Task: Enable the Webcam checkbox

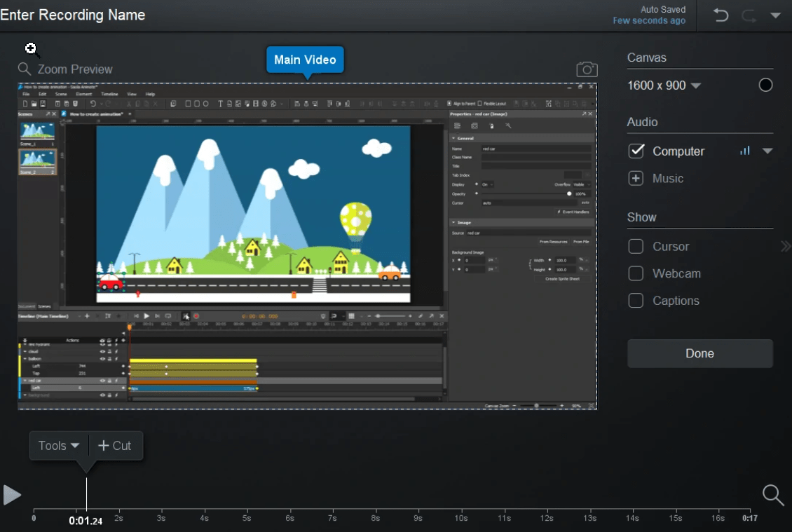Action: coord(636,273)
